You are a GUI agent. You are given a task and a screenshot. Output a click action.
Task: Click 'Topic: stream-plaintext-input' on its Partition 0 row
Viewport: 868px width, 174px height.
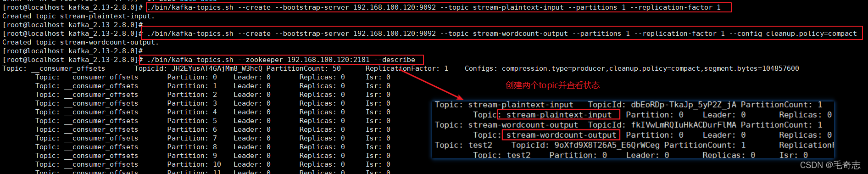coord(543,115)
